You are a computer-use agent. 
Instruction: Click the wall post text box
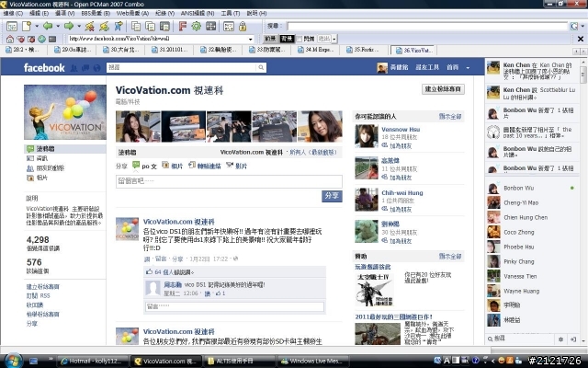(x=229, y=181)
